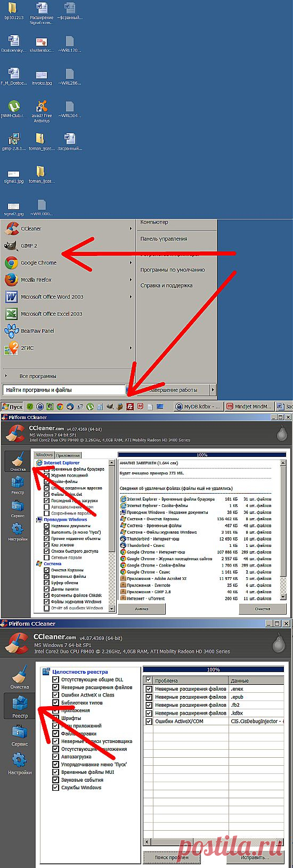Expand the 2ГИС submenu arrow
The width and height of the screenshot is (293, 868).
pyautogui.click(x=131, y=348)
